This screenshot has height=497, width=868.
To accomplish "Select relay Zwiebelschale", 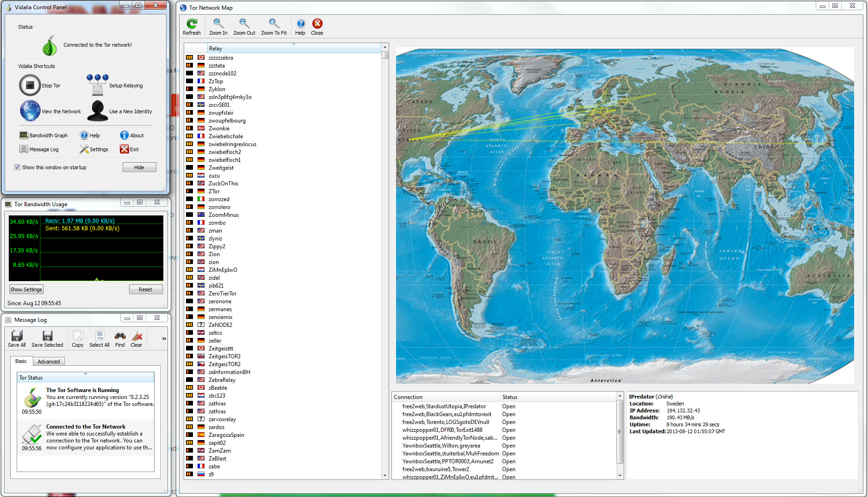I will 283,136.
